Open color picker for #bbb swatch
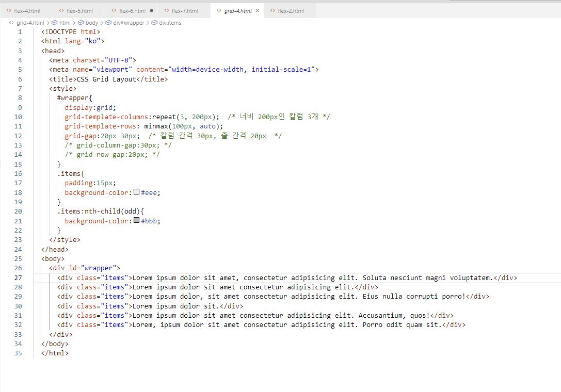 pyautogui.click(x=137, y=221)
